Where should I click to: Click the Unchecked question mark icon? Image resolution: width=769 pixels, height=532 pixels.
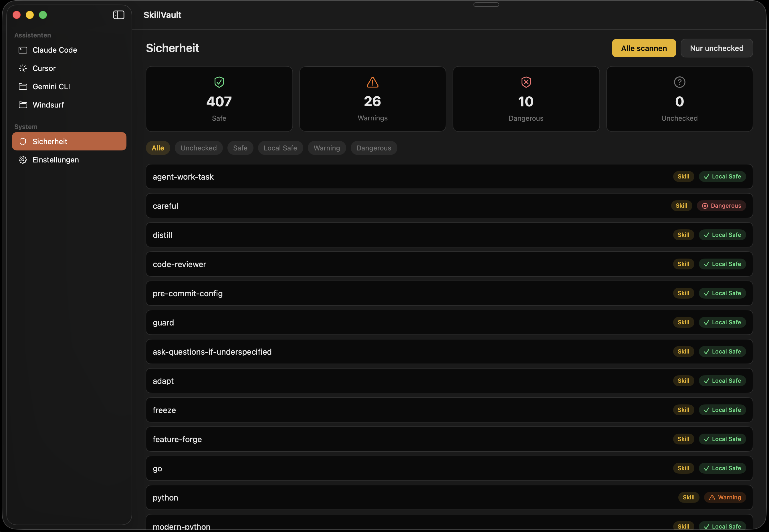click(679, 82)
